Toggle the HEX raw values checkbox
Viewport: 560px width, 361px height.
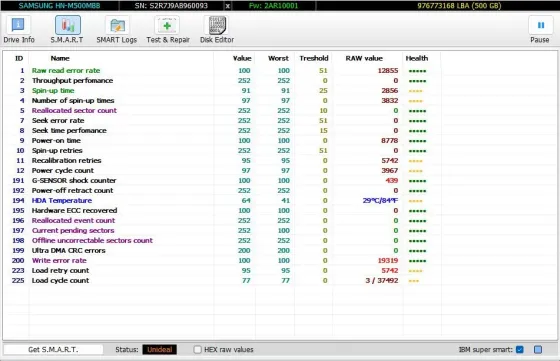[x=198, y=349]
